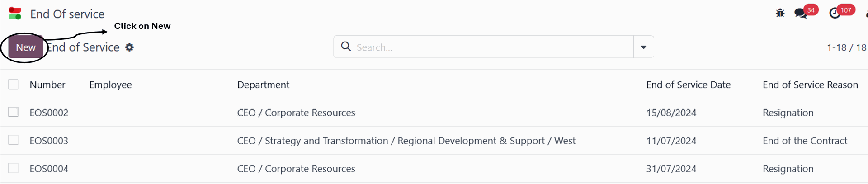Screen dimensions: 868x184
Task: Sort by the Department column header
Action: (x=263, y=85)
